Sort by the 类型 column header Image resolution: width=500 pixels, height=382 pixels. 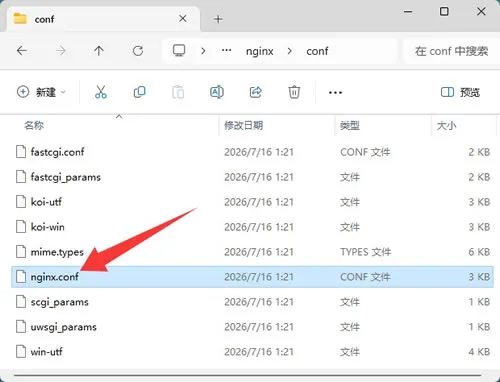(x=350, y=125)
